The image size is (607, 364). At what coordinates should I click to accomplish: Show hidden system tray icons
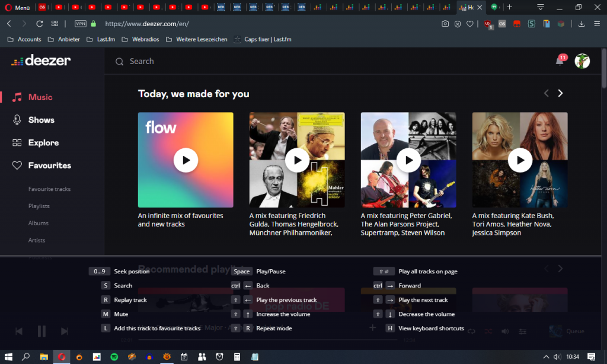click(546, 357)
